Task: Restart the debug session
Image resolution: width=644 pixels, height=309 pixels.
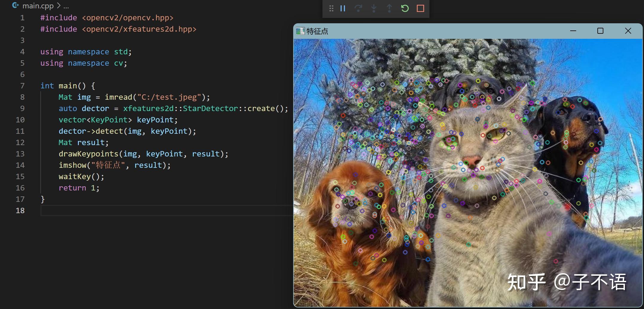Action: coord(405,8)
